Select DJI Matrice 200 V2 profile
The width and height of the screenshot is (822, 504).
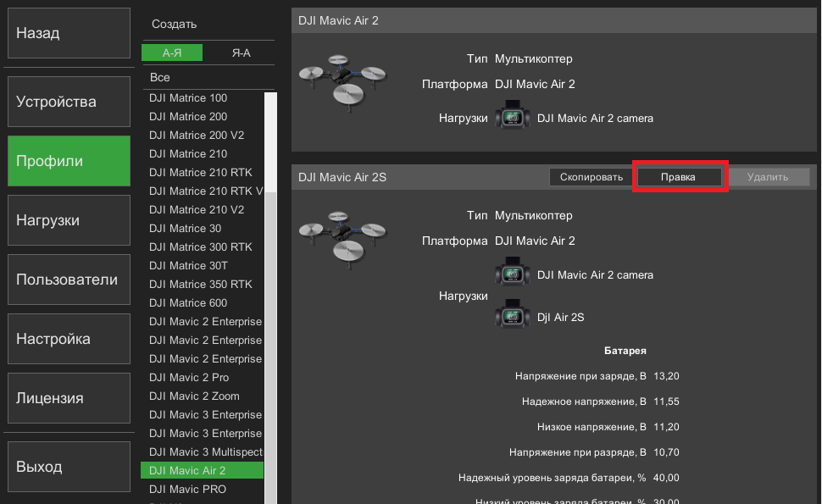coord(203,136)
